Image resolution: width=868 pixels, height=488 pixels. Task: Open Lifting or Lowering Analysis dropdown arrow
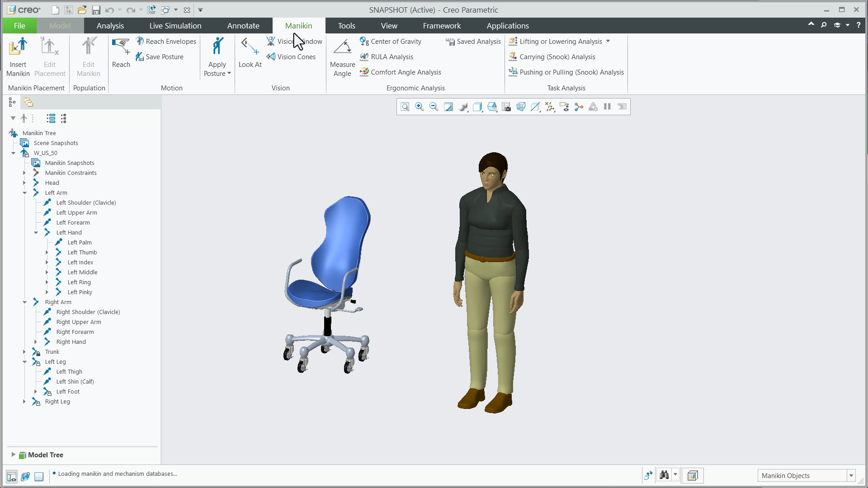point(608,42)
